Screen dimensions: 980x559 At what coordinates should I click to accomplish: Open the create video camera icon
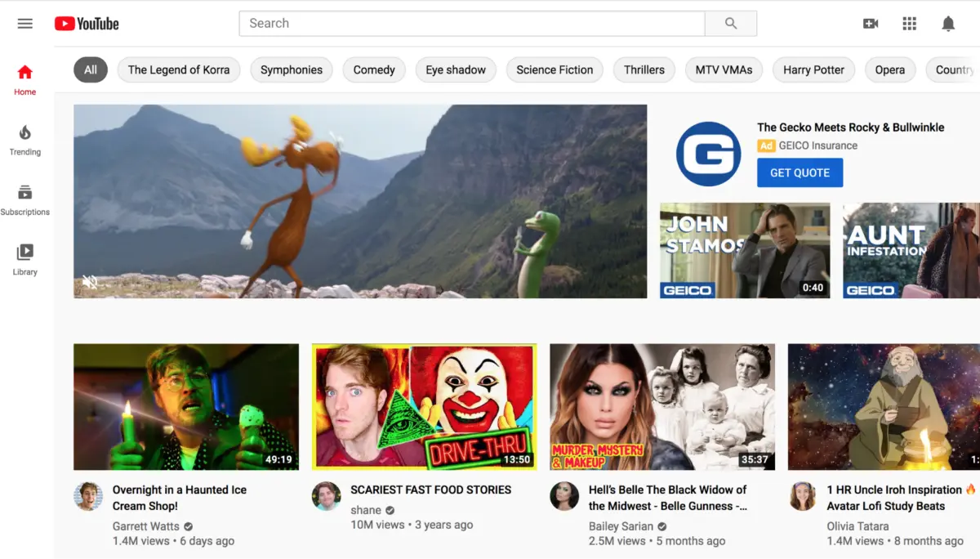coord(871,24)
